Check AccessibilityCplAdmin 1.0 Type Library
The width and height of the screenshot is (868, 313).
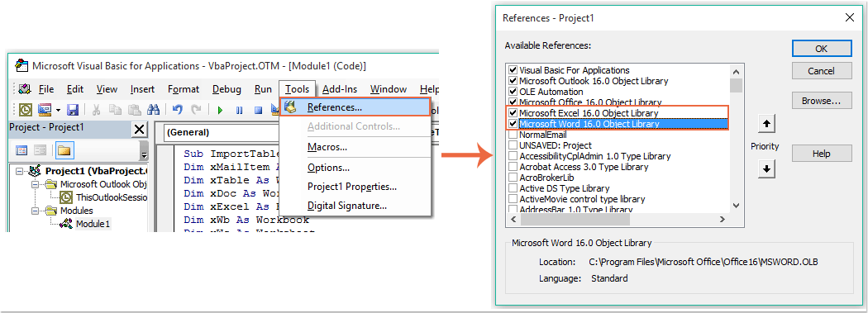pos(513,156)
